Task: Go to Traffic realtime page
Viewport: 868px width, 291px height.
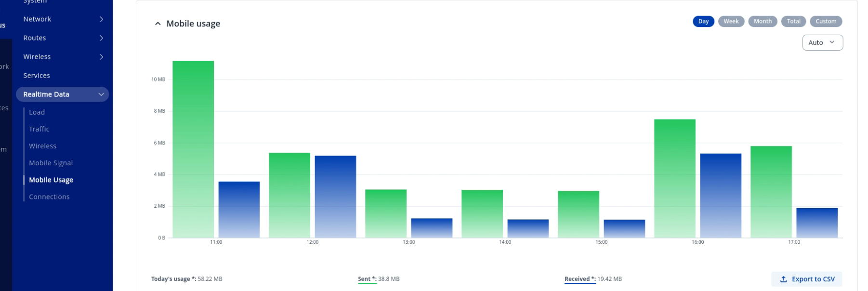Action: pyautogui.click(x=39, y=129)
